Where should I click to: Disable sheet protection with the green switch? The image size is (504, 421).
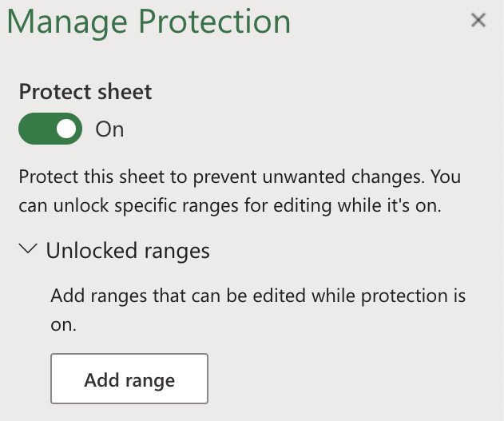coord(50,129)
